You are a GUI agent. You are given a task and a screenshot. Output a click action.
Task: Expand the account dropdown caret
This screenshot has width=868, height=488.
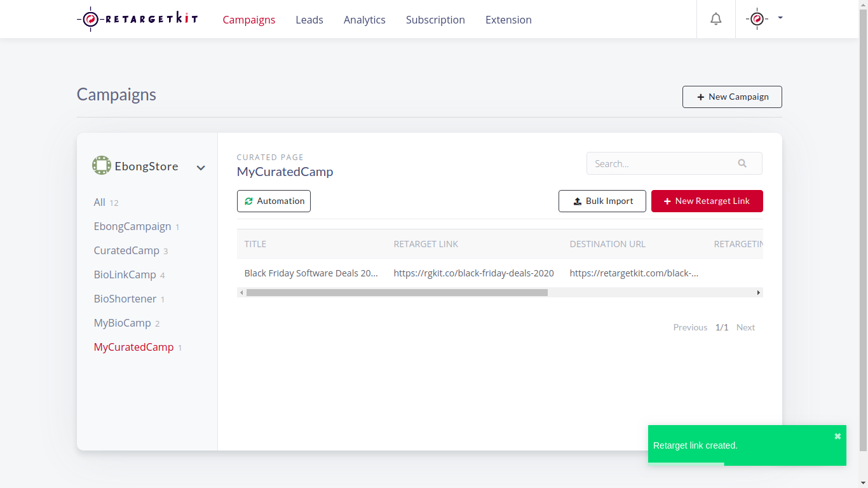click(780, 18)
